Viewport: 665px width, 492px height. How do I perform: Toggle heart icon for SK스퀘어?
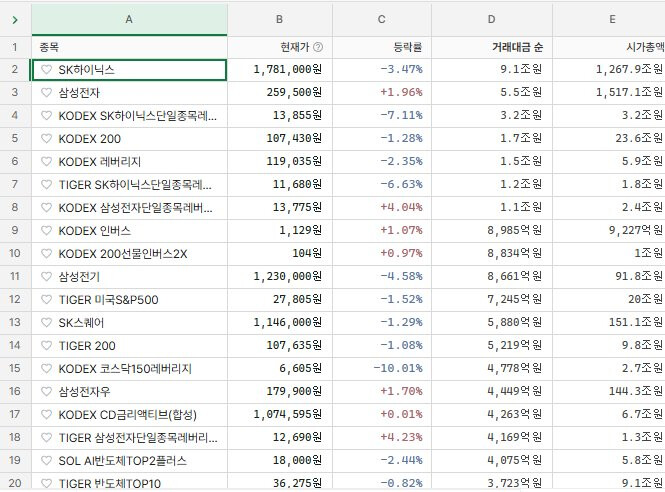[46, 322]
